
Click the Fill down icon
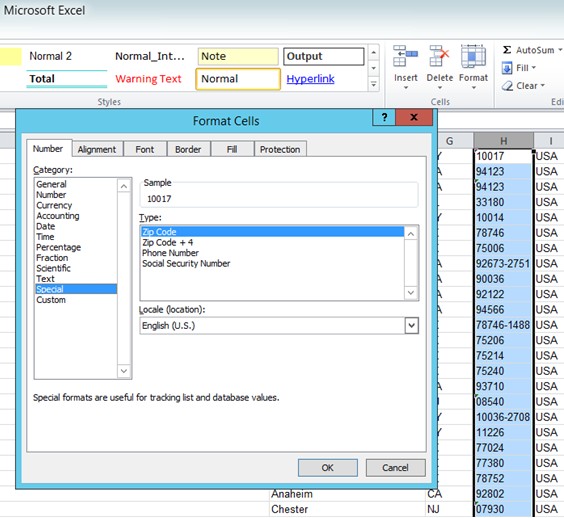507,68
